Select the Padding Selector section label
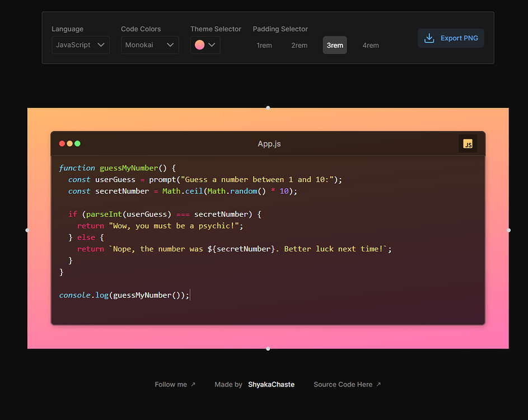 click(280, 29)
